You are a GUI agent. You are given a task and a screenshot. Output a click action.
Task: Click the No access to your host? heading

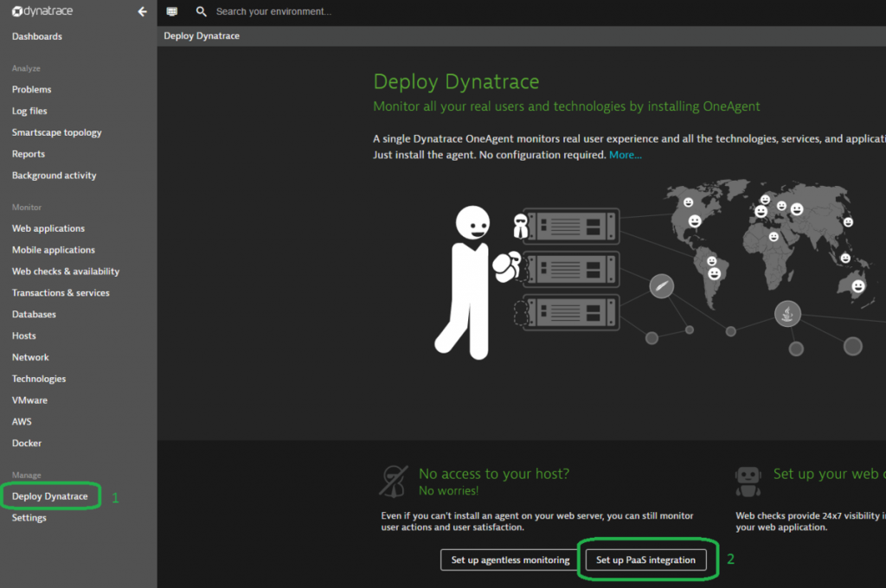(x=494, y=473)
